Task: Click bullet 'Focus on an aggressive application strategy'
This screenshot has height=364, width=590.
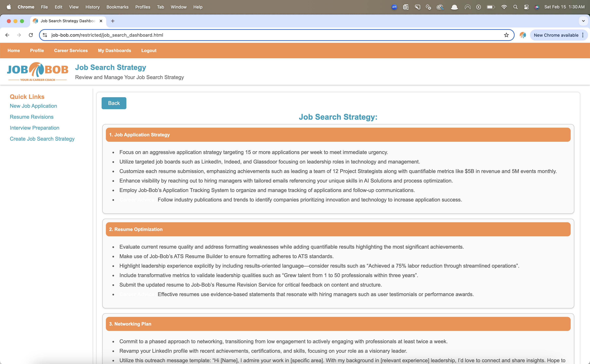Action: (254, 152)
